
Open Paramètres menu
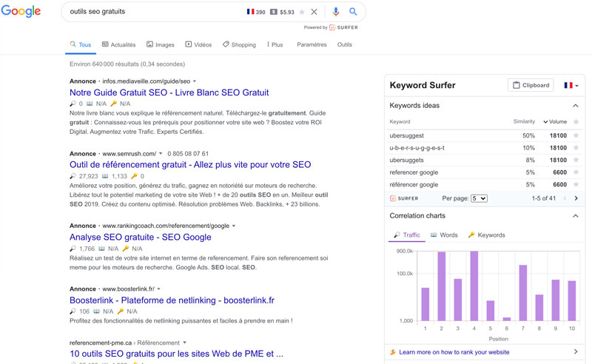coord(312,44)
